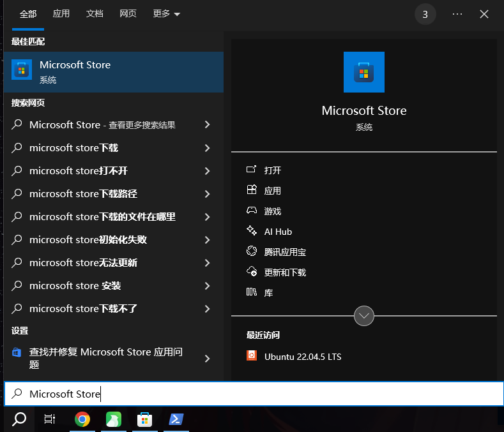This screenshot has height=432, width=504.
Task: Click Microsoft Store title in preview pane
Action: tap(364, 110)
